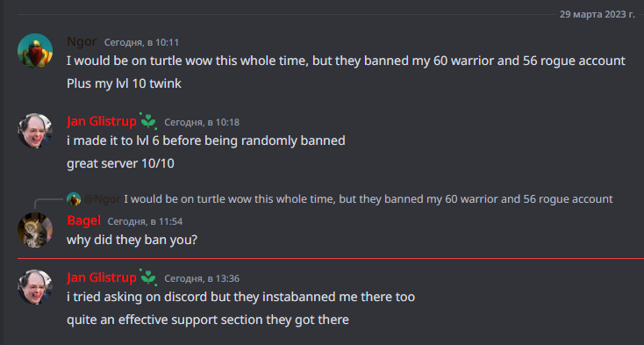
Task: Click Jan Glistrup username at 10:18
Action: point(102,121)
